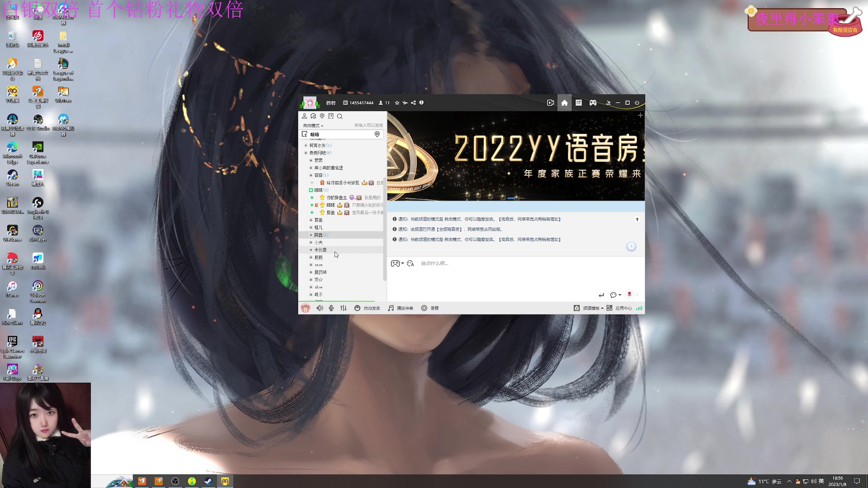
Task: Click the 2022 YY语音房 banner
Action: click(x=516, y=156)
